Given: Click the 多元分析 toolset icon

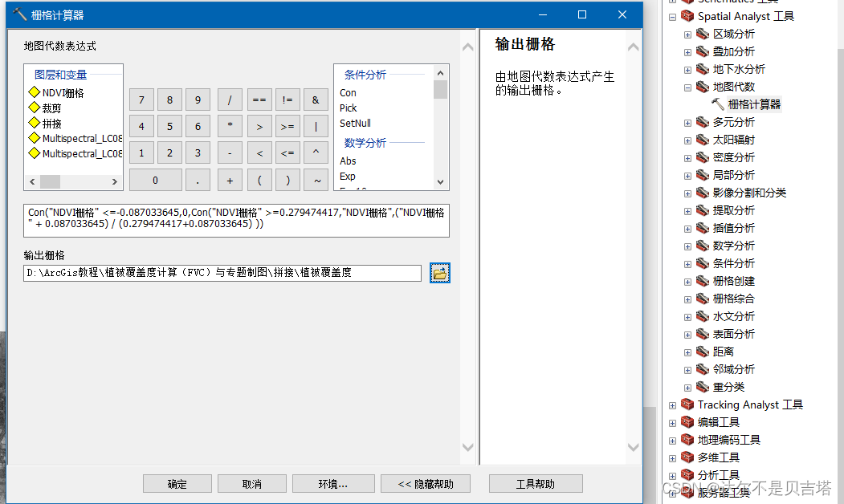Looking at the screenshot, I should 703,122.
